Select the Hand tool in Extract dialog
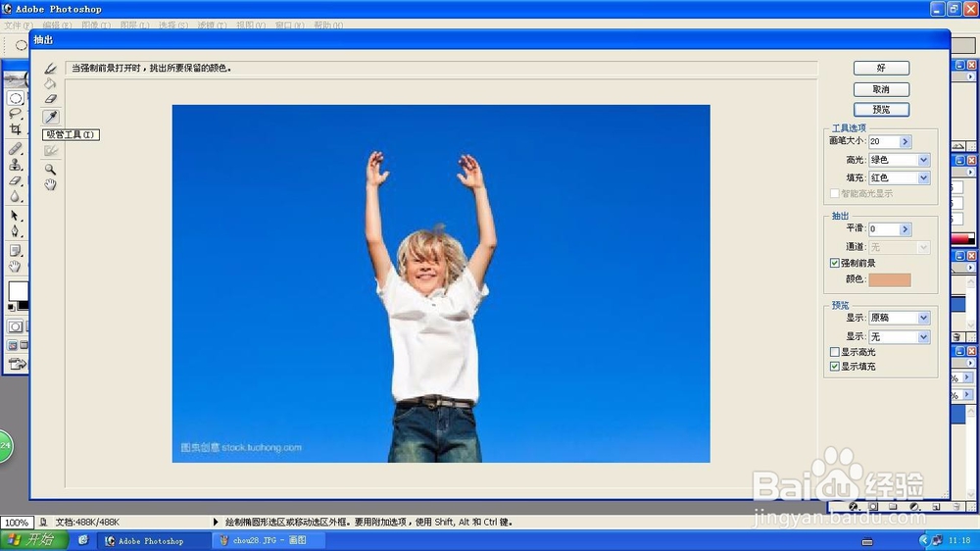This screenshot has width=980, height=551. click(x=51, y=184)
